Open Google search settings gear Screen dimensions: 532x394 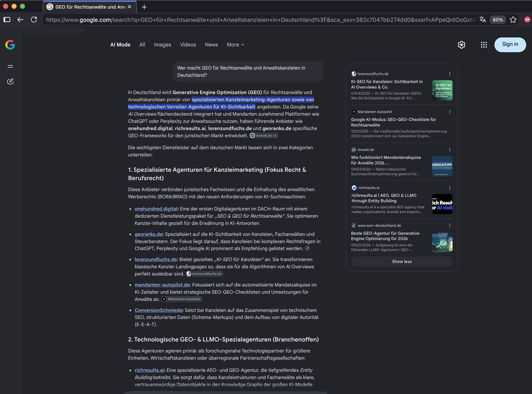pyautogui.click(x=461, y=45)
